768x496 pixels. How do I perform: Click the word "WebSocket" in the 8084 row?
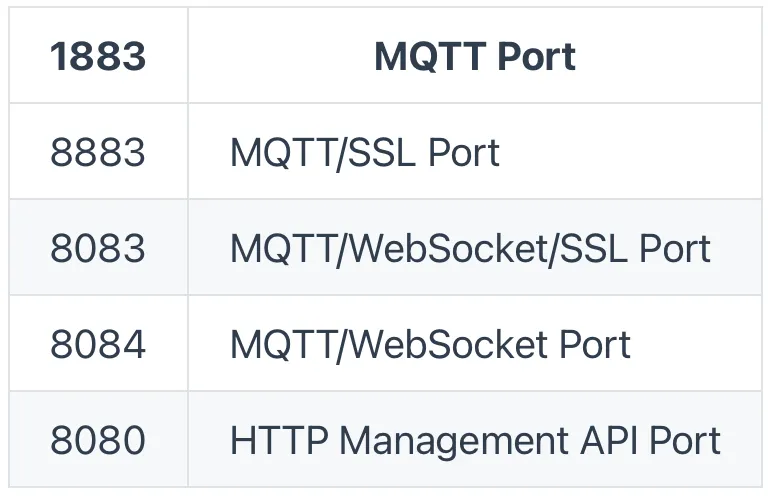coord(442,345)
